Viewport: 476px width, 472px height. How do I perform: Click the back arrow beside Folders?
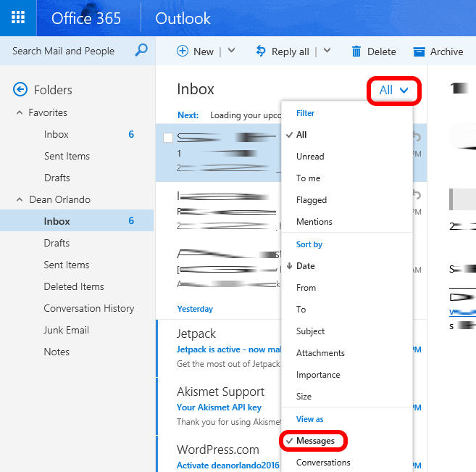coord(20,90)
